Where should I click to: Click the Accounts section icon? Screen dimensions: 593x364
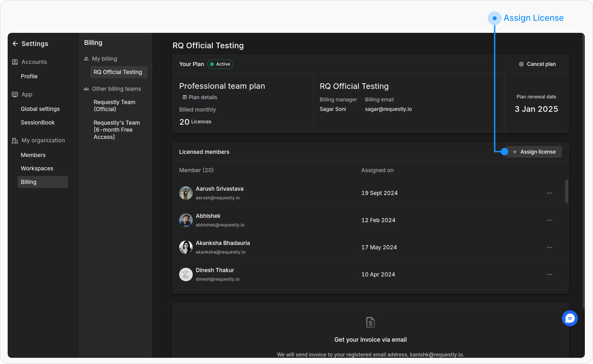[x=15, y=62]
